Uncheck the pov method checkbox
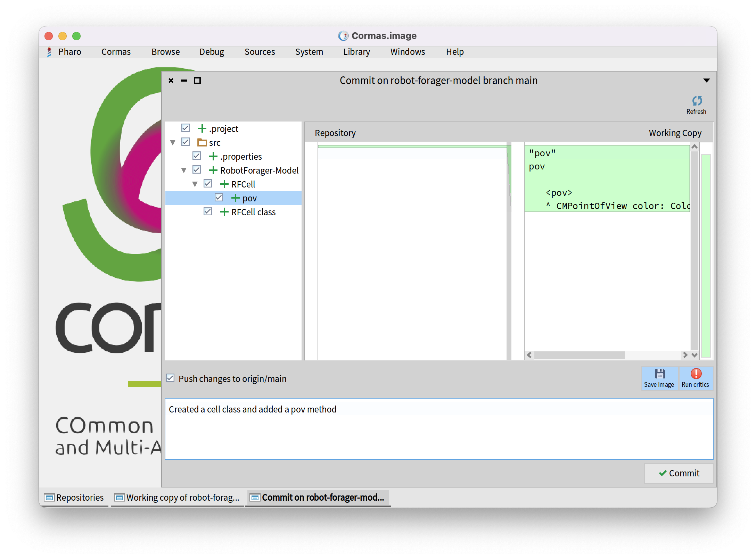756x559 pixels. coord(219,198)
